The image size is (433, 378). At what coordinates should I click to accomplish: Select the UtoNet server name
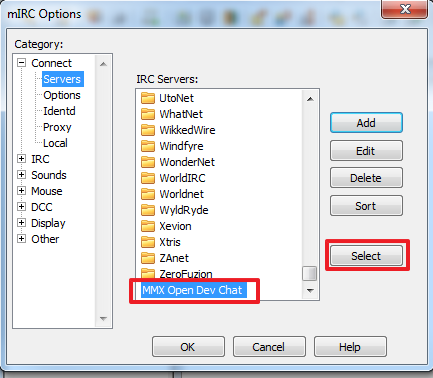pyautogui.click(x=176, y=98)
